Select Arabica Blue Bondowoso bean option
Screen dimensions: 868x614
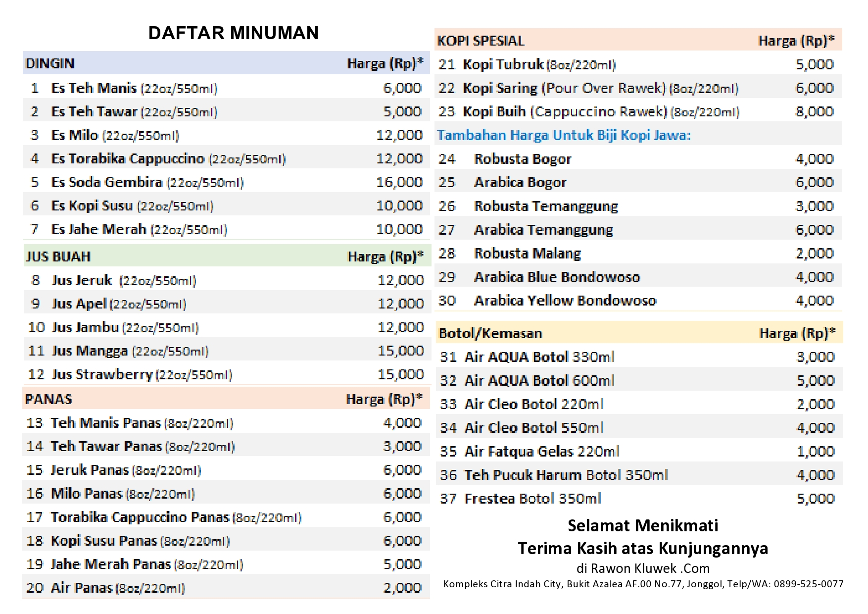[x=557, y=277]
